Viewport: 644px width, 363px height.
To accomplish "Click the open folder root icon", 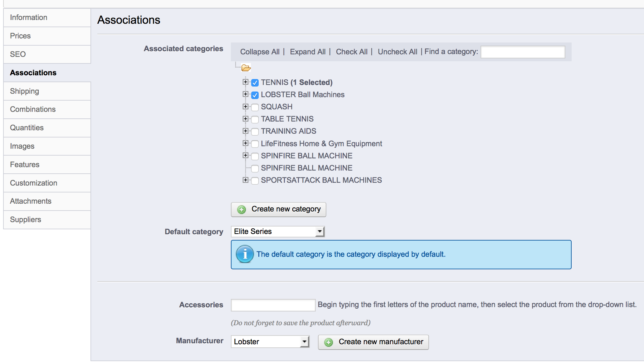I will tap(246, 68).
